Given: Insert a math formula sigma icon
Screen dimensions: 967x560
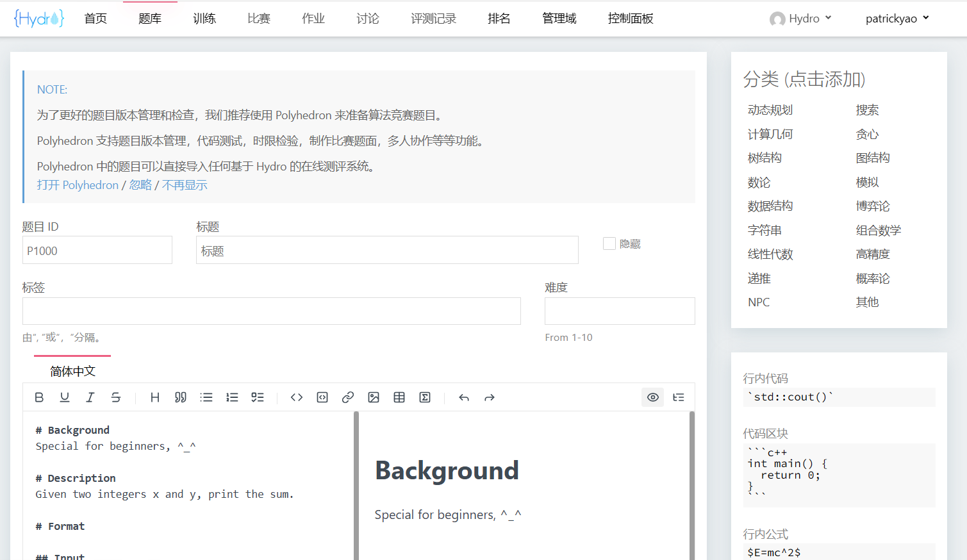Looking at the screenshot, I should pyautogui.click(x=425, y=397).
